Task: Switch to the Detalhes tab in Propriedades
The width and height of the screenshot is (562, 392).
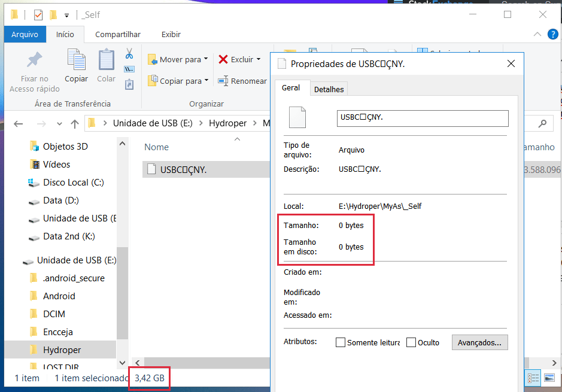Action: pos(329,89)
